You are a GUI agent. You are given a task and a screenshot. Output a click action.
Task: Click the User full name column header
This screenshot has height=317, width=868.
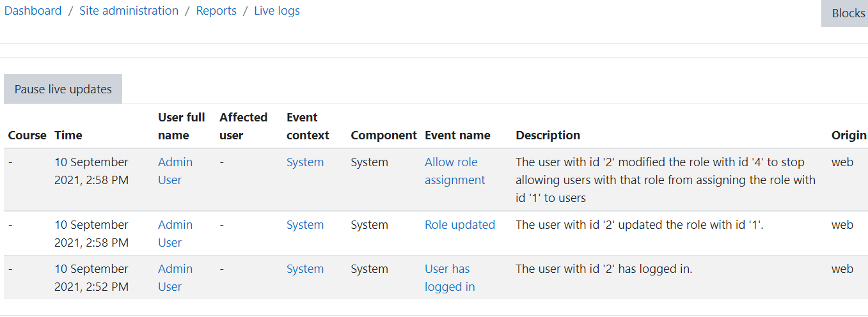coord(182,127)
